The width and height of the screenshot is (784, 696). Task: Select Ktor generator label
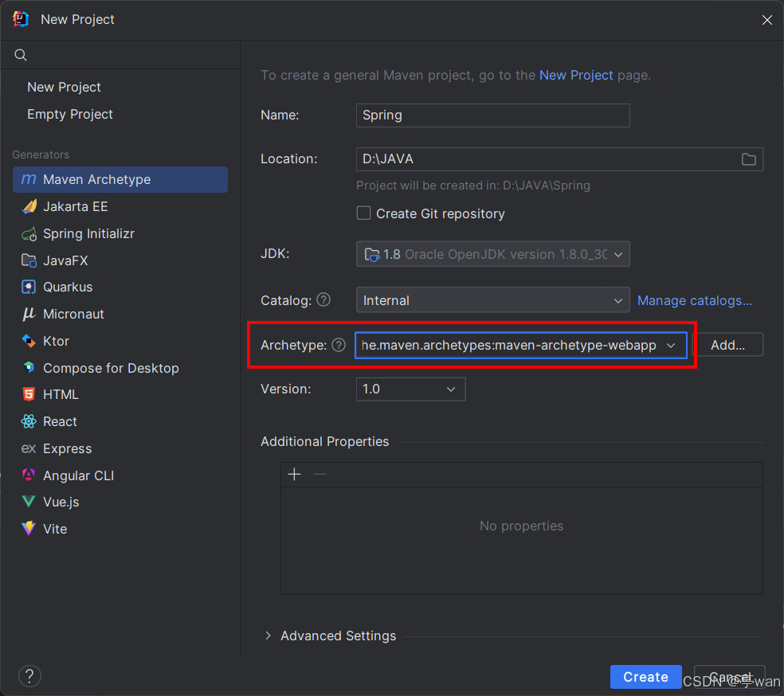click(56, 341)
